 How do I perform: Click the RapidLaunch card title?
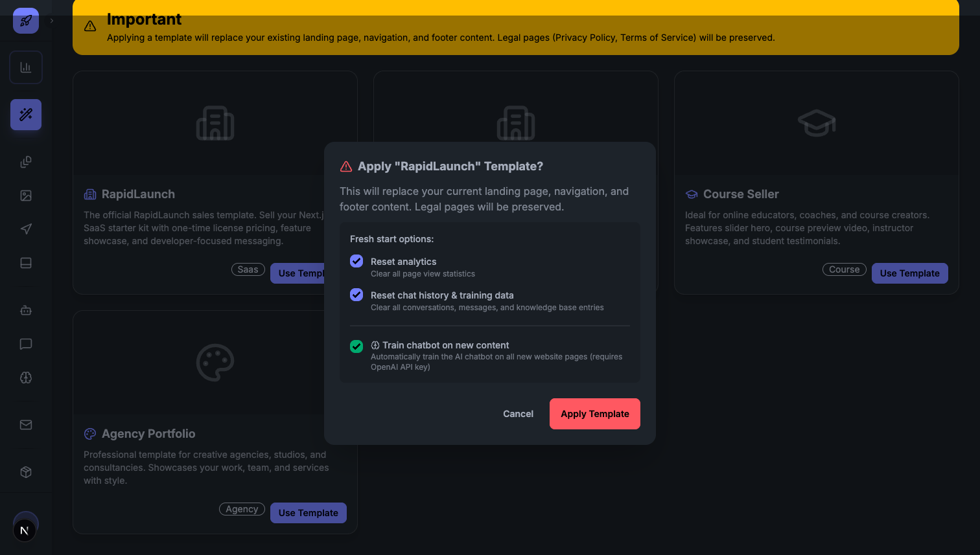coord(138,194)
